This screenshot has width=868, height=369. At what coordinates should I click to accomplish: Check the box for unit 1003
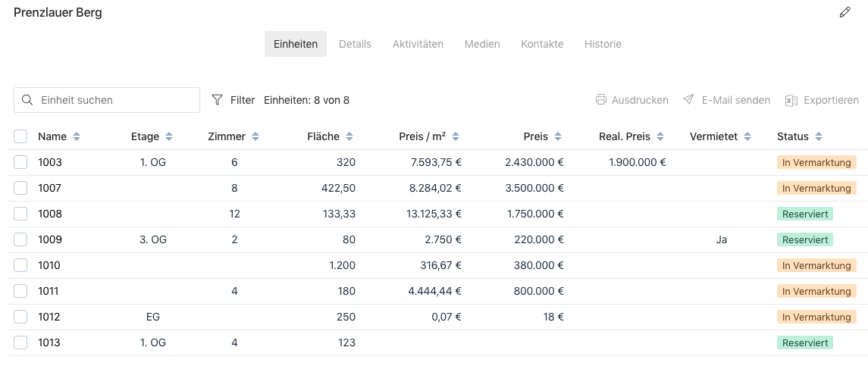(20, 162)
